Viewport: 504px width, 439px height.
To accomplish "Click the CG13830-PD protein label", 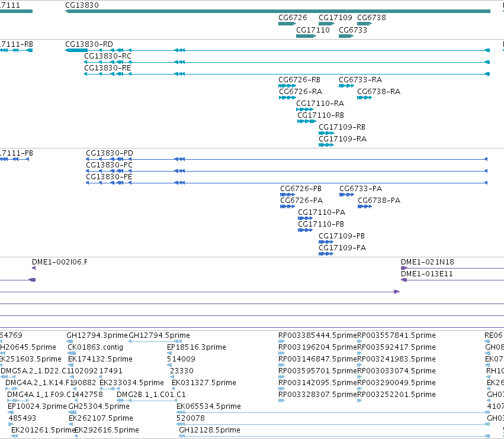I will (110, 153).
